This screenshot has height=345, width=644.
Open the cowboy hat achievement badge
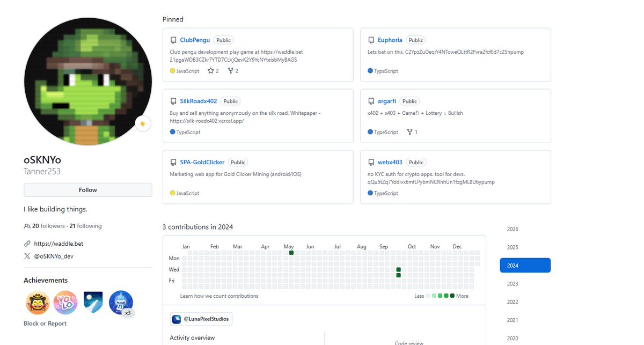tap(38, 303)
